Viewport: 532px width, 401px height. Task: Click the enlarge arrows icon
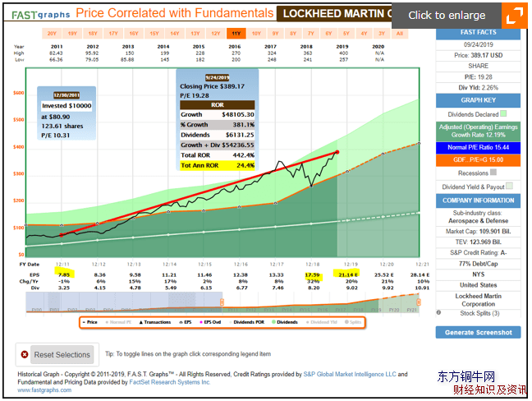(x=515, y=16)
